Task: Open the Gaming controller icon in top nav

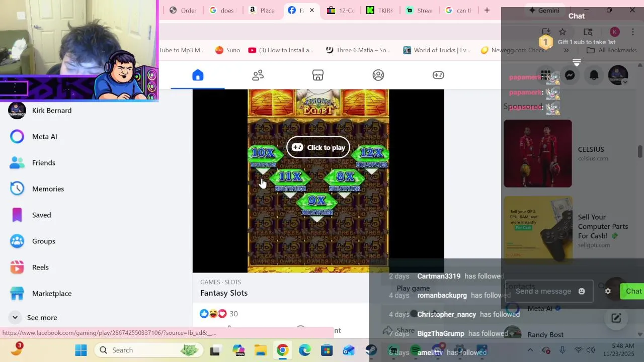Action: [x=438, y=75]
